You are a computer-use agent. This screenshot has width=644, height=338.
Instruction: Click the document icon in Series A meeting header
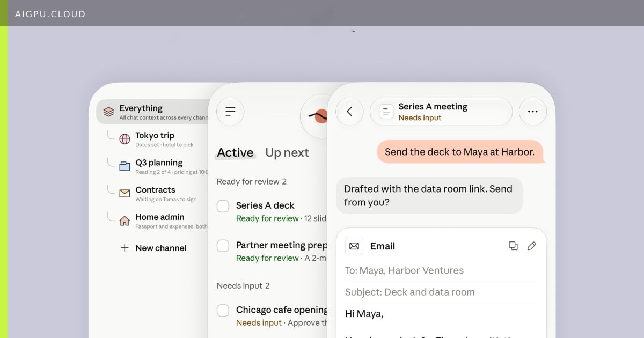click(x=386, y=112)
